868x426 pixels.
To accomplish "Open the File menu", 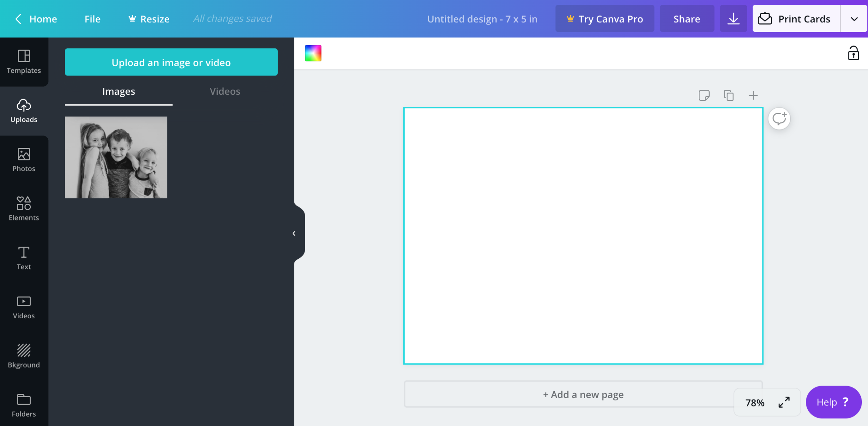I will [93, 19].
